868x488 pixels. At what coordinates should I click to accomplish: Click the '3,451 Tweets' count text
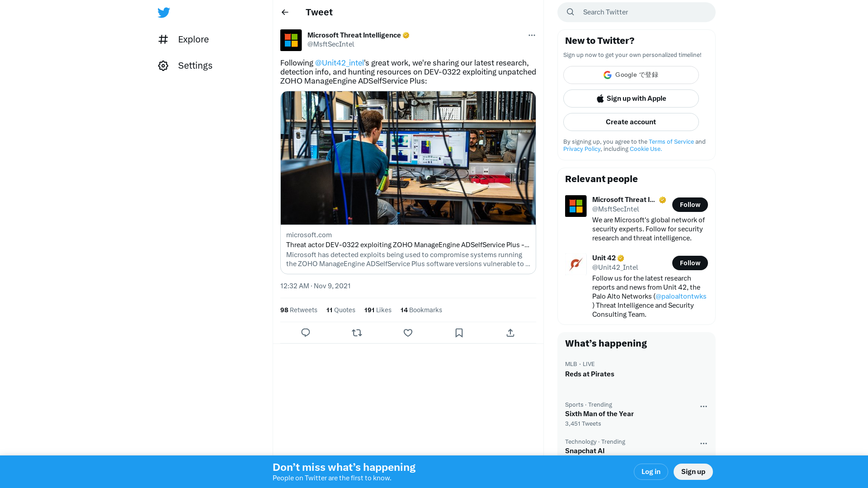point(583,424)
